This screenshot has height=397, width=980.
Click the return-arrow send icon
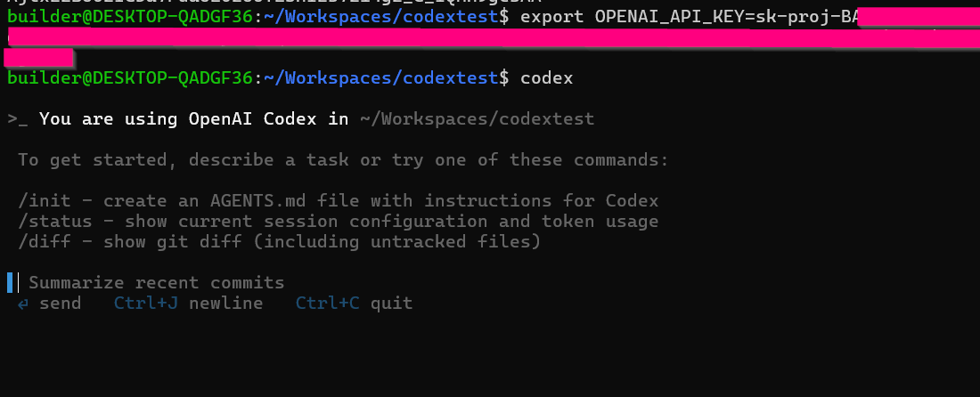23,304
